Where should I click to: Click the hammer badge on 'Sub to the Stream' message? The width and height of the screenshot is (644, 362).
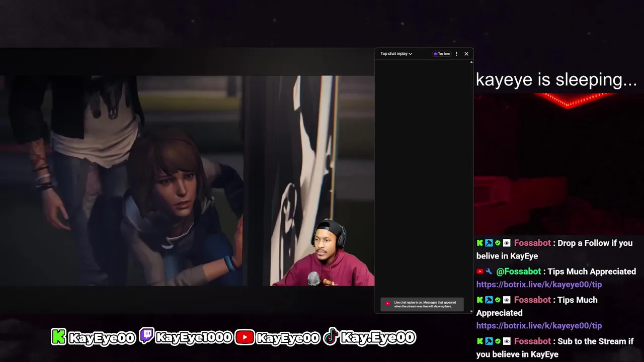click(489, 342)
